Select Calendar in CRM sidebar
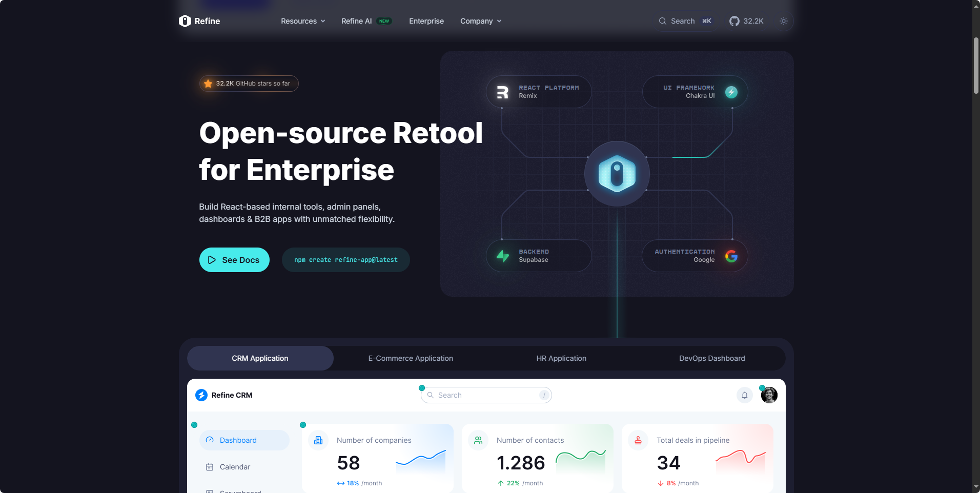 [x=244, y=467]
